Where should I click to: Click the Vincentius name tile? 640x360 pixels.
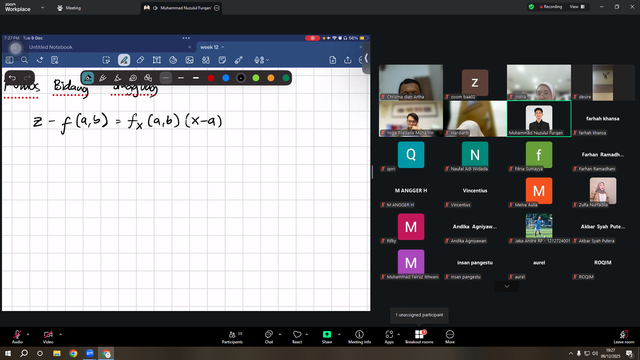click(x=475, y=191)
